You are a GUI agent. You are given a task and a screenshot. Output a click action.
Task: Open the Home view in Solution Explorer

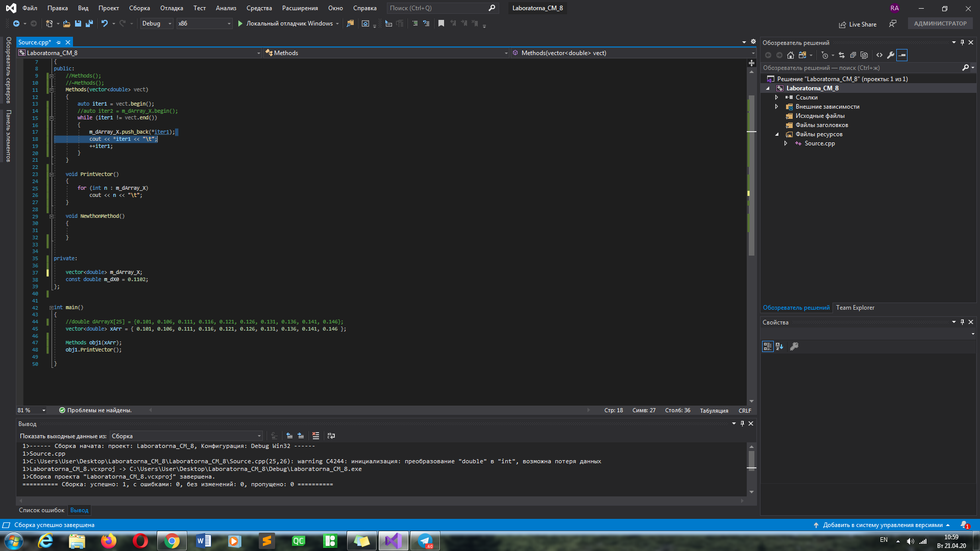click(791, 55)
